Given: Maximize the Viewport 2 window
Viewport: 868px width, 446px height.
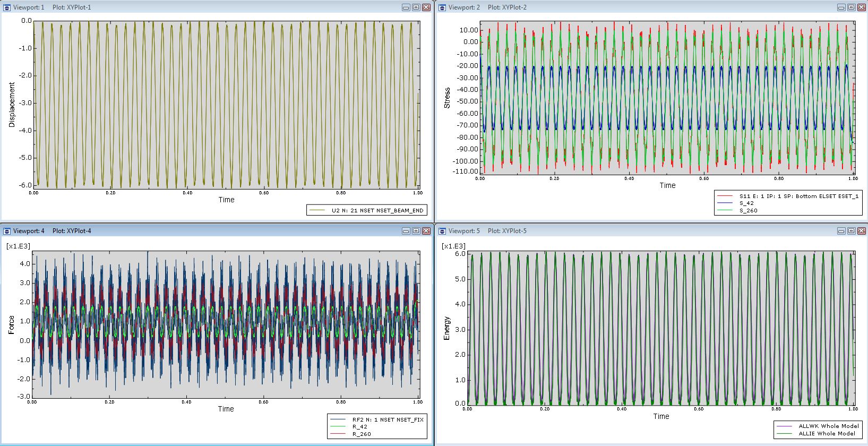Looking at the screenshot, I should (852, 7).
